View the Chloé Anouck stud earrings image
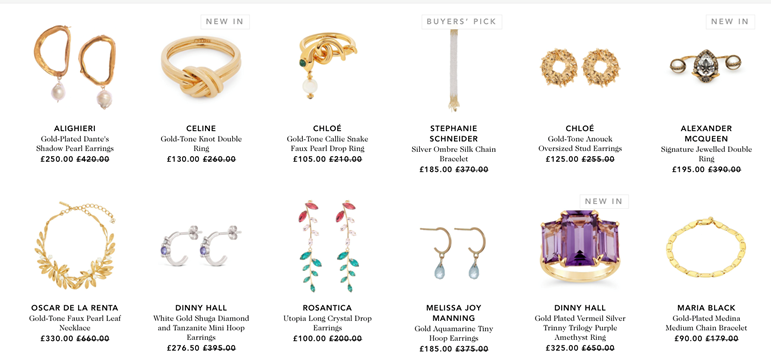Image resolution: width=771 pixels, height=364 pixels. point(580,67)
